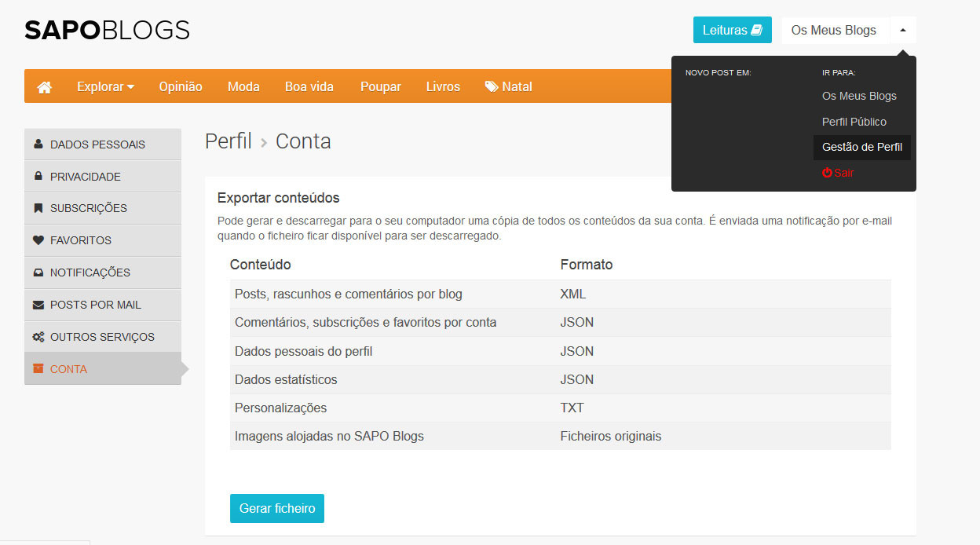Click the Gerar ficheiro button

pos(277,508)
